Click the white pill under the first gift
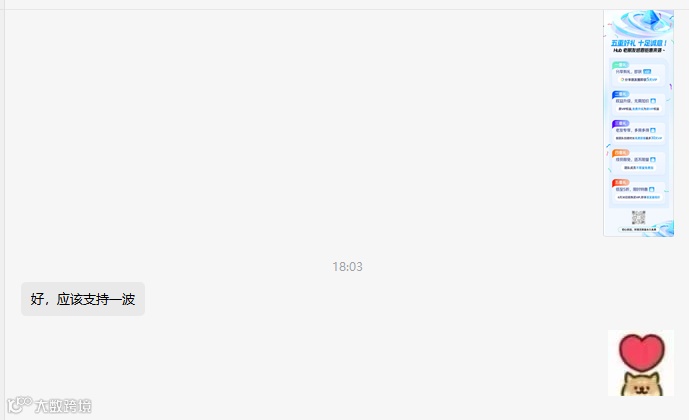689x420 pixels. pyautogui.click(x=638, y=80)
